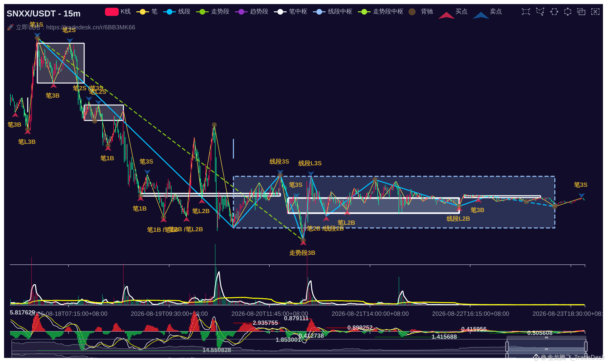The width and height of the screenshot is (607, 364).
Task: Click the MACD value 0.899252
Action: tap(360, 328)
